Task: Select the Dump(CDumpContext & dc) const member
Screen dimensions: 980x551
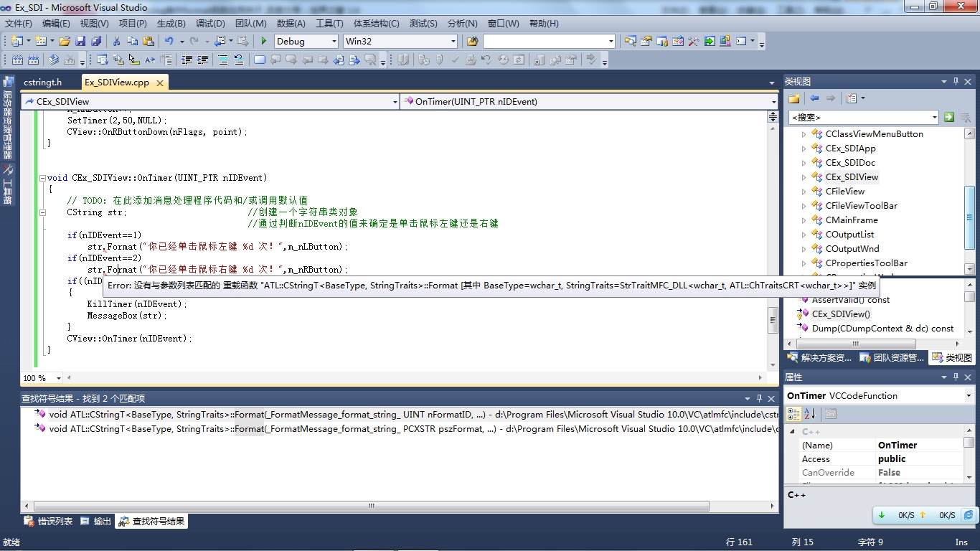Action: pyautogui.click(x=882, y=329)
